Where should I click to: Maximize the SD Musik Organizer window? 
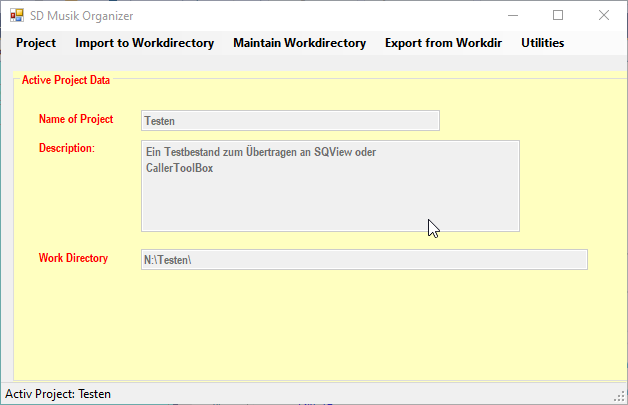558,15
